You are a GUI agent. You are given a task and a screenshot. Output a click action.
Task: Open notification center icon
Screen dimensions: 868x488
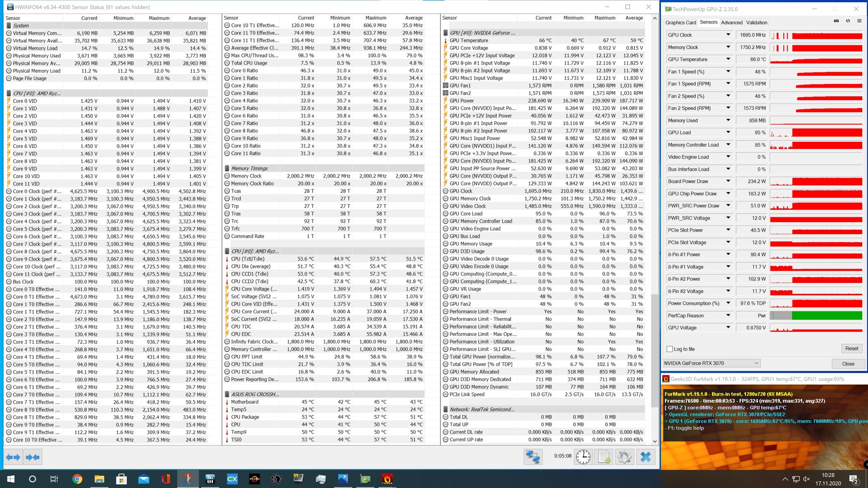854,479
